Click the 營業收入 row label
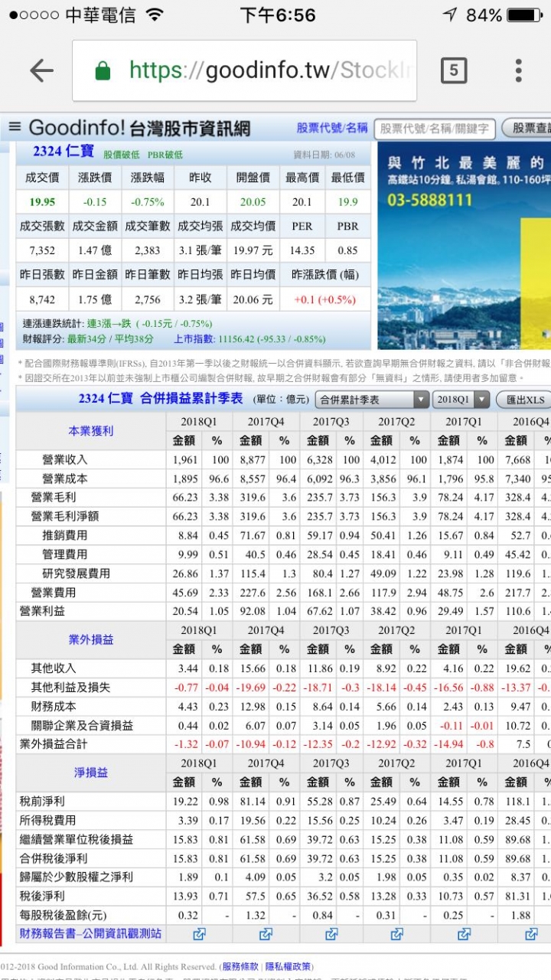The image size is (551, 980). pos(65,459)
